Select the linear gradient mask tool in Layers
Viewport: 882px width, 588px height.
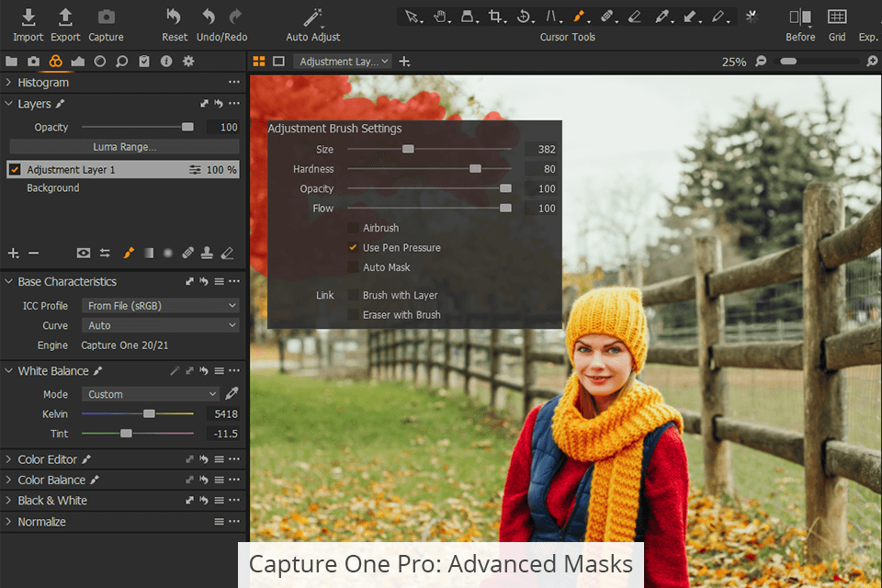147,253
